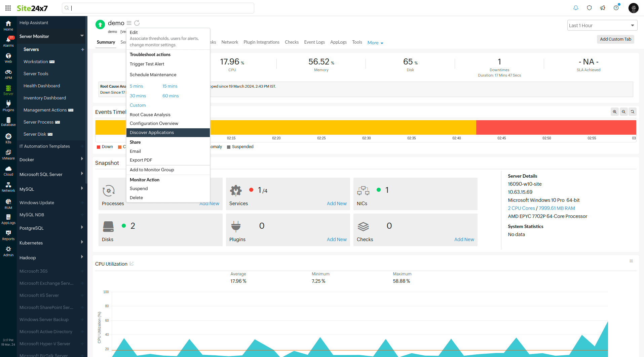
Task: Open the announcements megaphone icon
Action: pyautogui.click(x=603, y=8)
